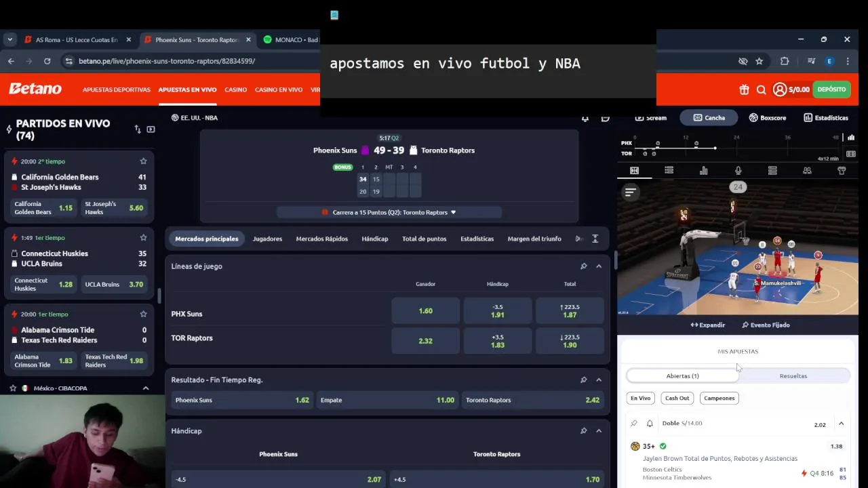The height and width of the screenshot is (488, 868).
Task: Favorite the Connecticut Huskies match
Action: tap(143, 238)
